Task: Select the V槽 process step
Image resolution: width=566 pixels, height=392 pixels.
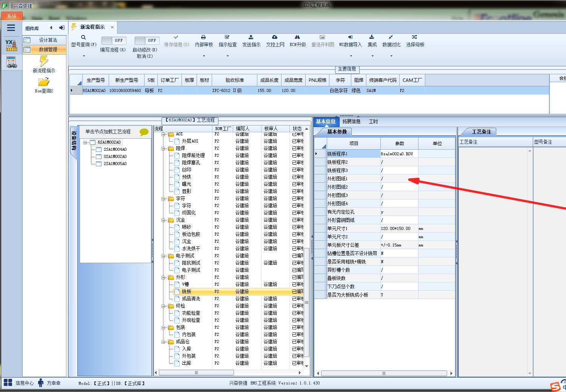Action: point(185,284)
